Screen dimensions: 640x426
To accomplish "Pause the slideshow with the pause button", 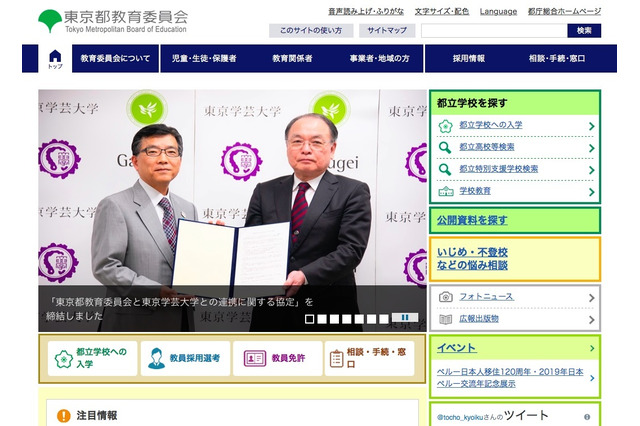I will tap(405, 317).
